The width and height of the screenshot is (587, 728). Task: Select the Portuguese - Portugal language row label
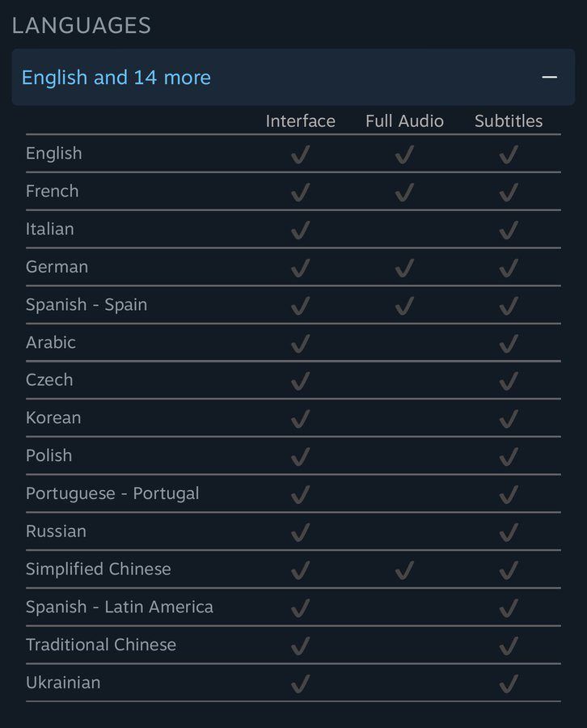(112, 493)
